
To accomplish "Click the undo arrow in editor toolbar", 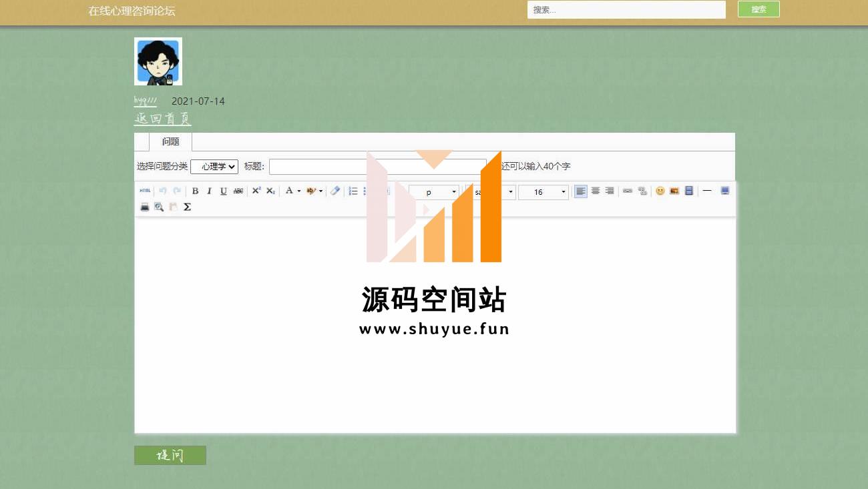I will coord(163,191).
